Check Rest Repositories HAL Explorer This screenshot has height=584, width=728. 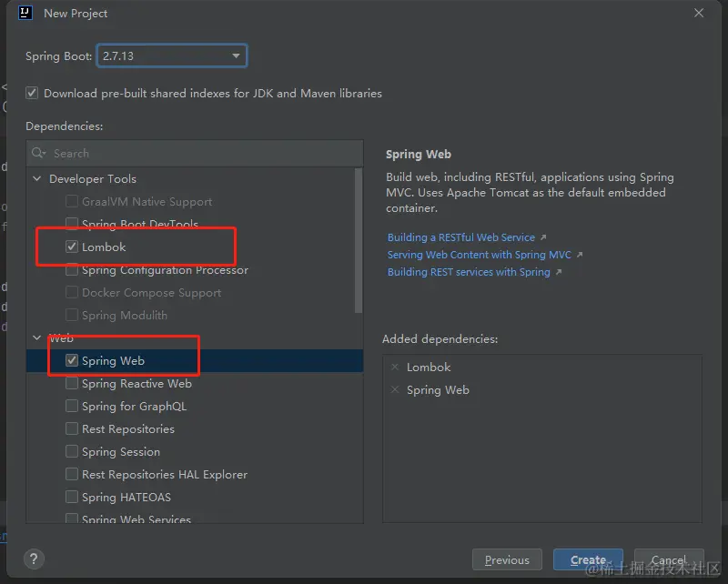click(x=72, y=474)
